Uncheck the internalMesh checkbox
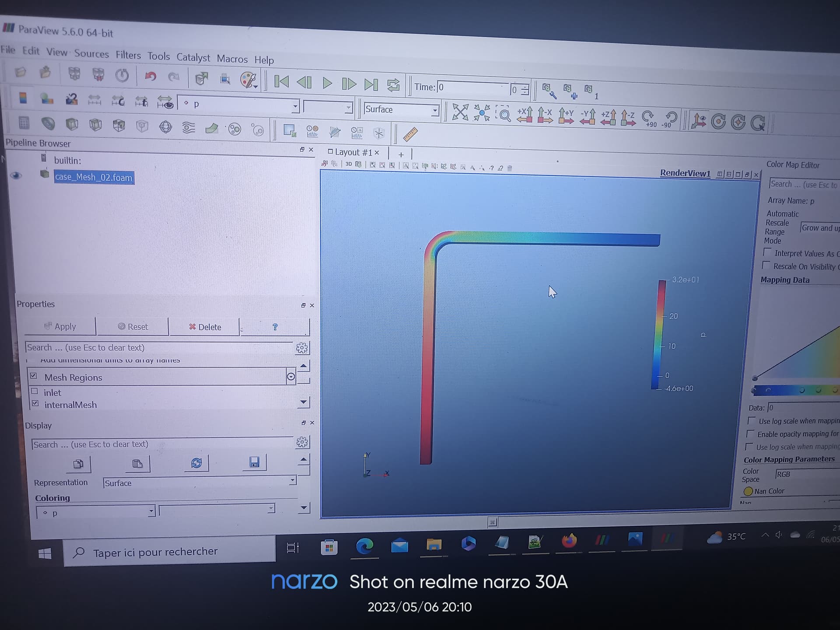The image size is (840, 630). pyautogui.click(x=35, y=403)
